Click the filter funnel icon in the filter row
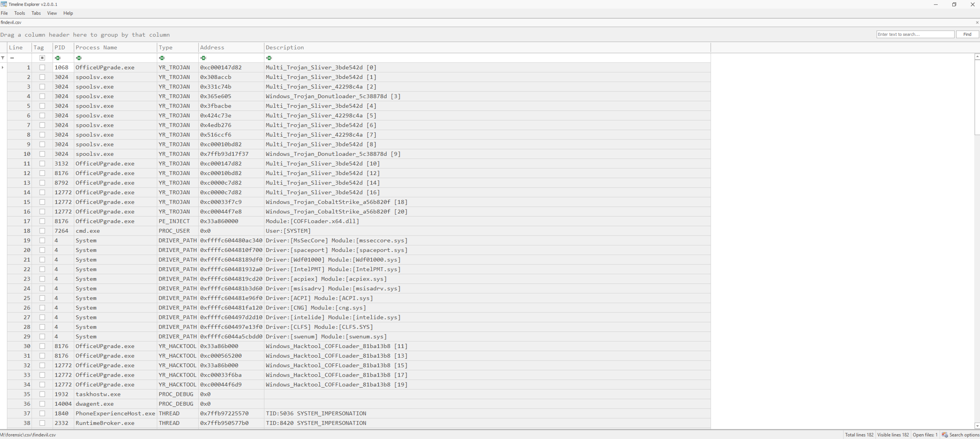Screen dimensions: 980x439 (x=3, y=58)
